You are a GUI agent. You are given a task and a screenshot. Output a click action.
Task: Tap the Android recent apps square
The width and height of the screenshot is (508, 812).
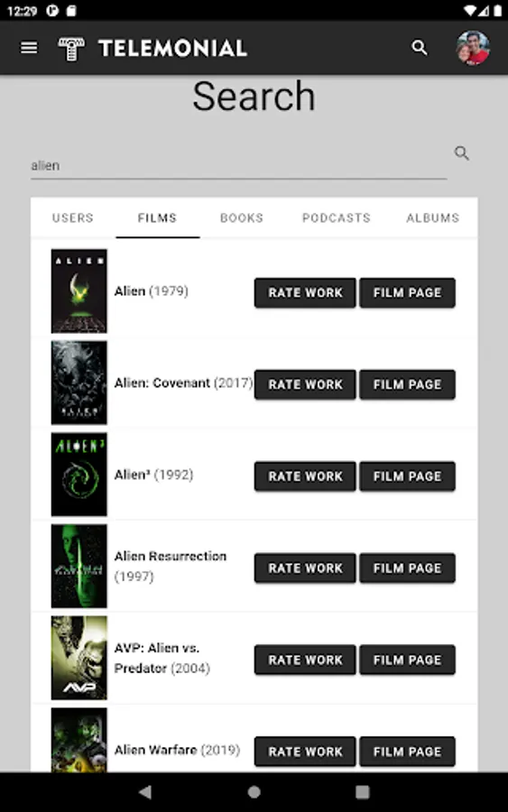tap(363, 792)
